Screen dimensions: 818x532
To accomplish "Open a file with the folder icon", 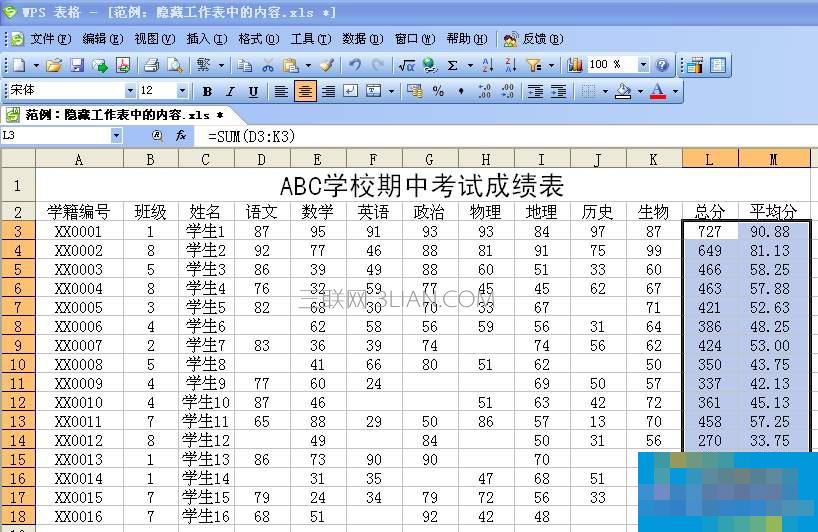I will (54, 65).
